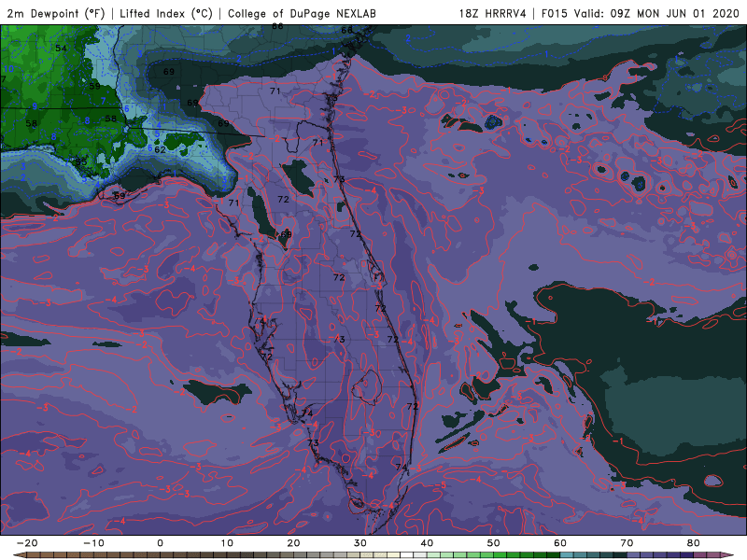The width and height of the screenshot is (747, 560).
Task: Click the "F015 Valid: 09Z MON JUN 01 2020" text
Action: pos(640,14)
